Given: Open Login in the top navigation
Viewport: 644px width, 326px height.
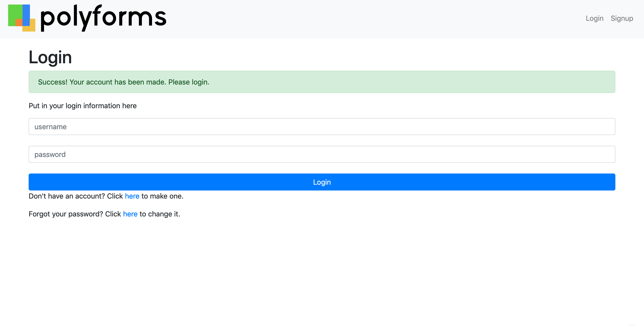Looking at the screenshot, I should [595, 18].
